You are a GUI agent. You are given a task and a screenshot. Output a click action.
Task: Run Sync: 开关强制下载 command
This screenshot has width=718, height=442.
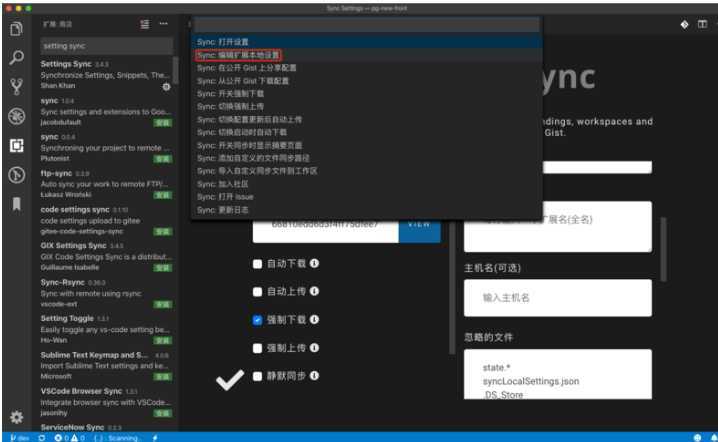tap(366, 93)
